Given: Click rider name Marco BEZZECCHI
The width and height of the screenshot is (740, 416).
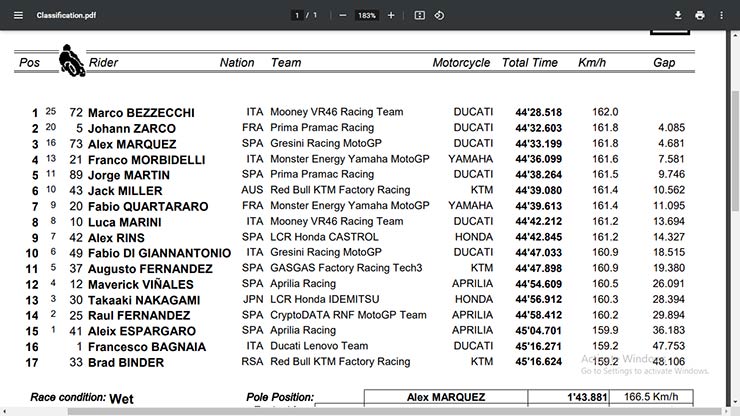Looking at the screenshot, I should [x=141, y=113].
